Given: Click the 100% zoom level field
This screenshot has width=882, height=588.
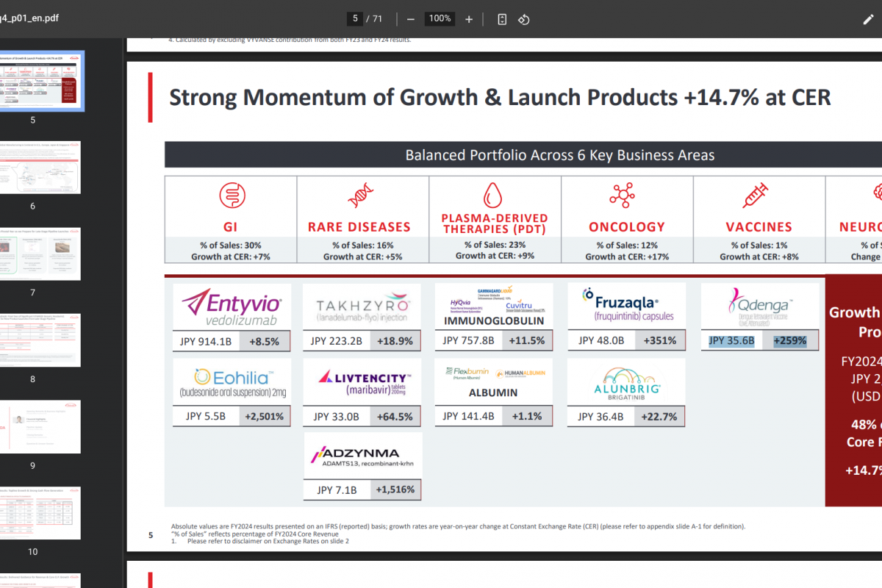Looking at the screenshot, I should coord(440,19).
